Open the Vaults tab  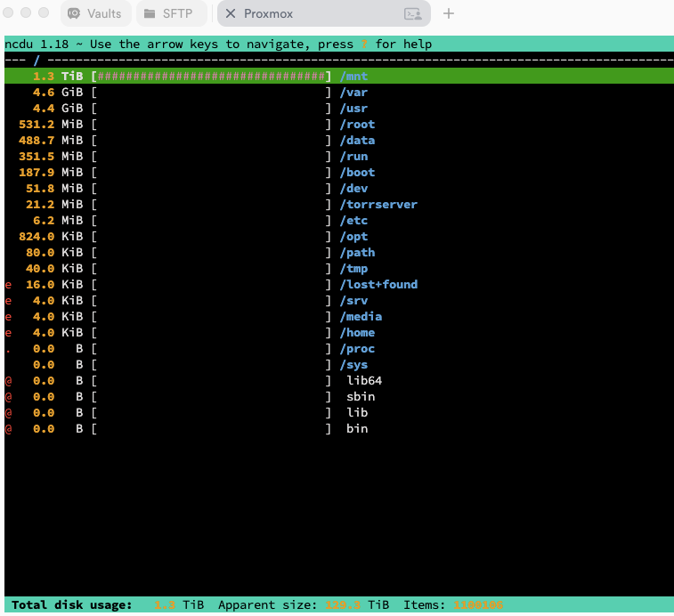pos(96,13)
